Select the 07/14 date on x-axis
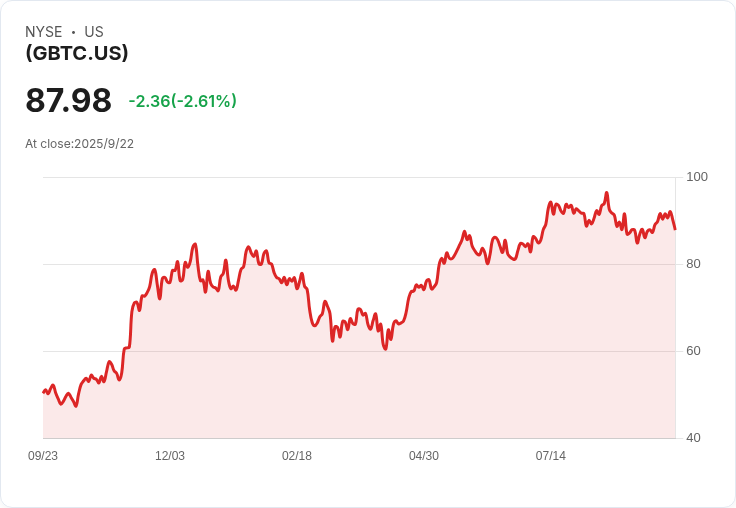The image size is (736, 508). pyautogui.click(x=551, y=456)
